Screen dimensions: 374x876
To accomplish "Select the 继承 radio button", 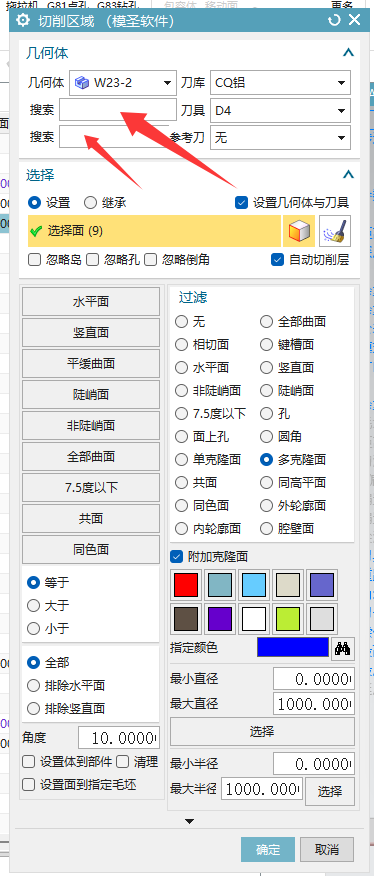I will [x=90, y=203].
